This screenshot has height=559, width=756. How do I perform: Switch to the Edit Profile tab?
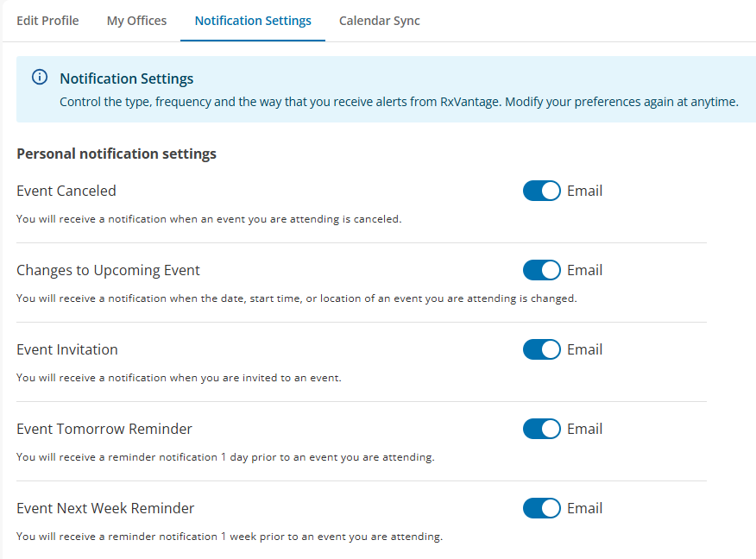(47, 20)
